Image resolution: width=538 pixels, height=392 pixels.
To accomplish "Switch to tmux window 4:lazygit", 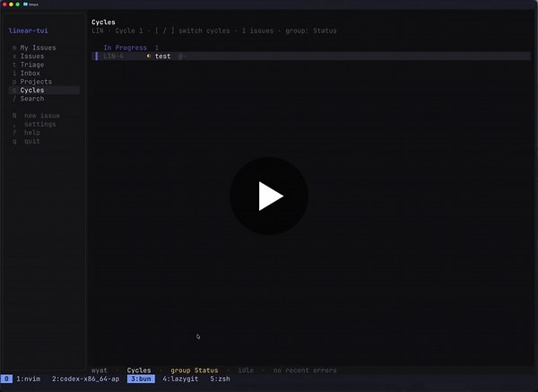I will click(x=180, y=379).
